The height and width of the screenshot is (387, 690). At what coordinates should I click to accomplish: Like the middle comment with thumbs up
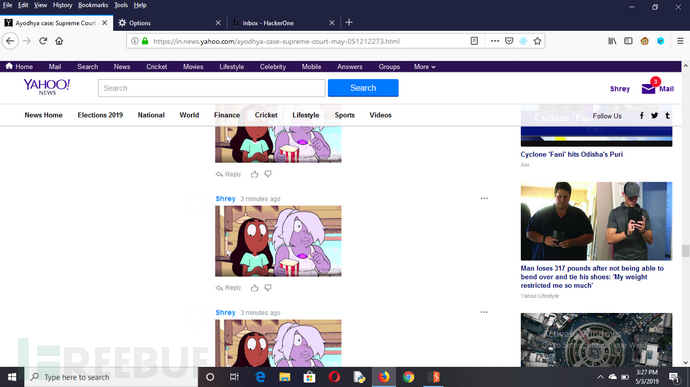254,288
